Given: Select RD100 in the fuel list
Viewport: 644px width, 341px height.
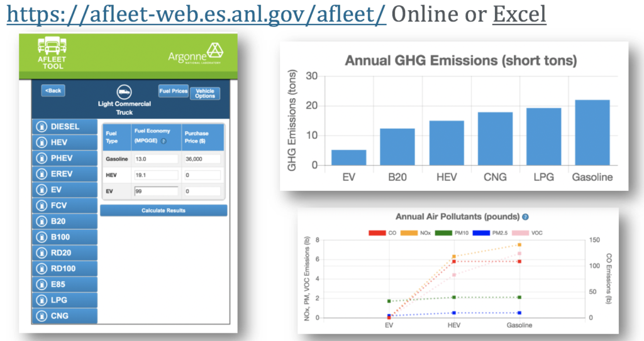Looking at the screenshot, I should point(65,269).
